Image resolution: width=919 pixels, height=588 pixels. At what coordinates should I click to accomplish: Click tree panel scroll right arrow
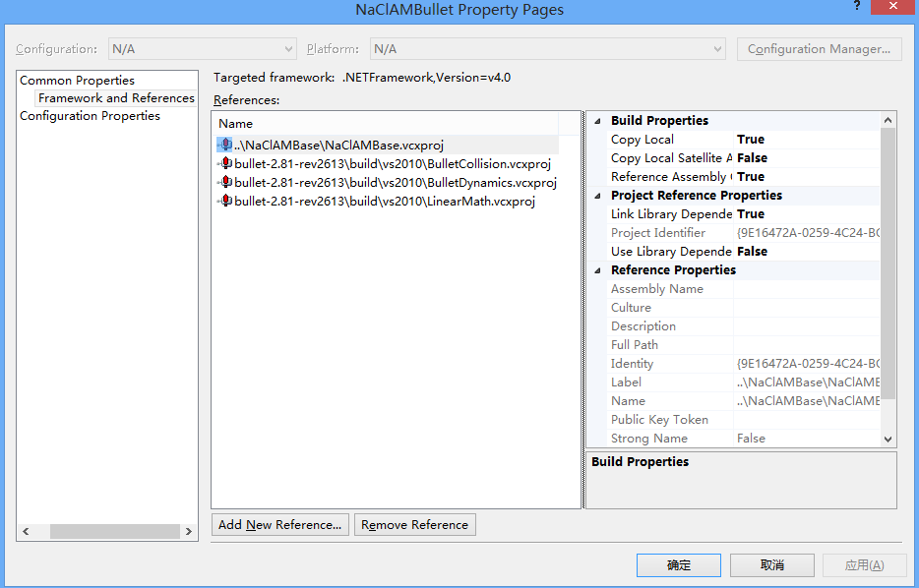tap(189, 532)
